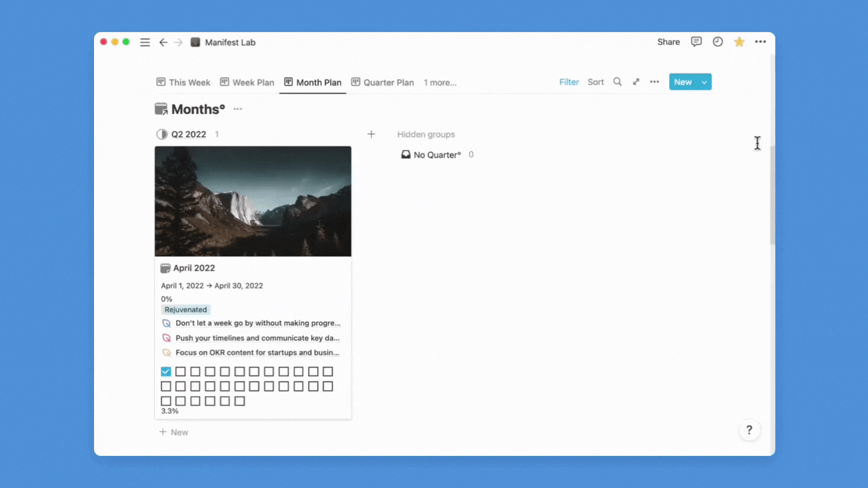868x488 pixels.
Task: Go back with the left arrow
Action: [x=163, y=42]
